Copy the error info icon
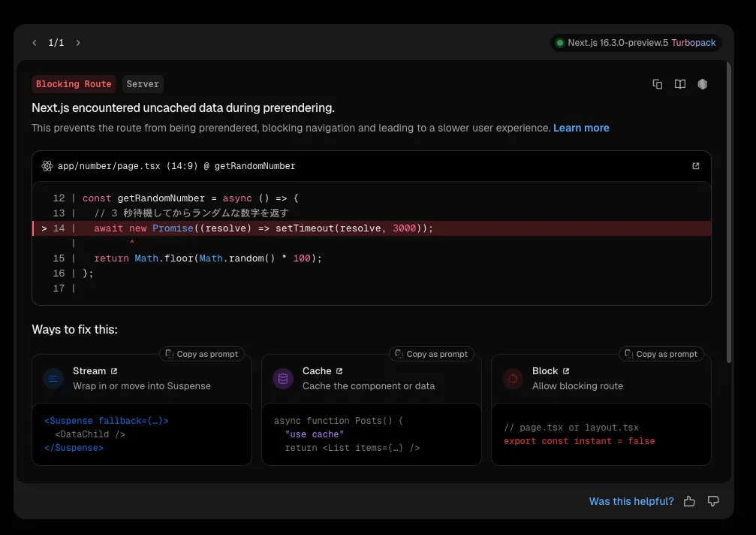The image size is (756, 535). tap(657, 84)
